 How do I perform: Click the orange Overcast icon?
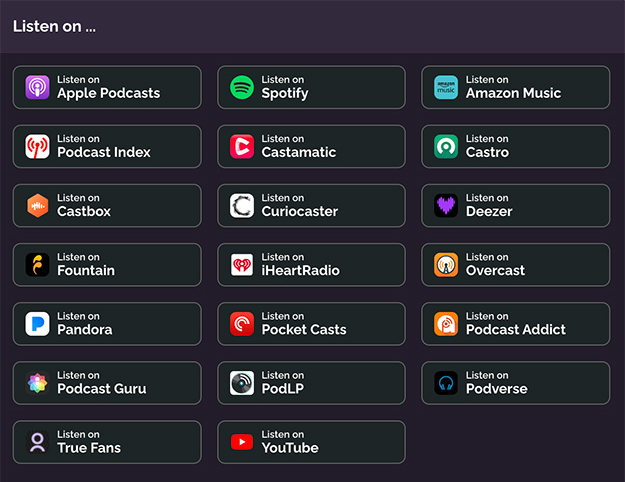pyautogui.click(x=446, y=264)
